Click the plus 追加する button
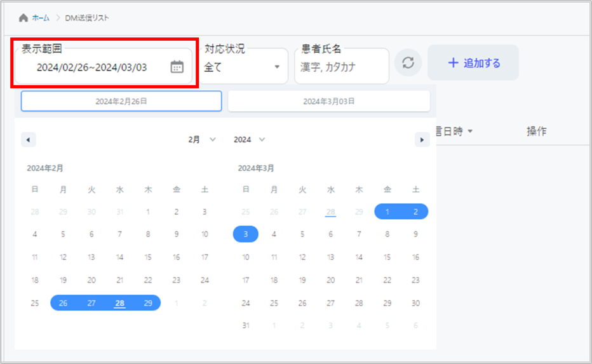Viewport: 592px width, 364px height. 473,63
